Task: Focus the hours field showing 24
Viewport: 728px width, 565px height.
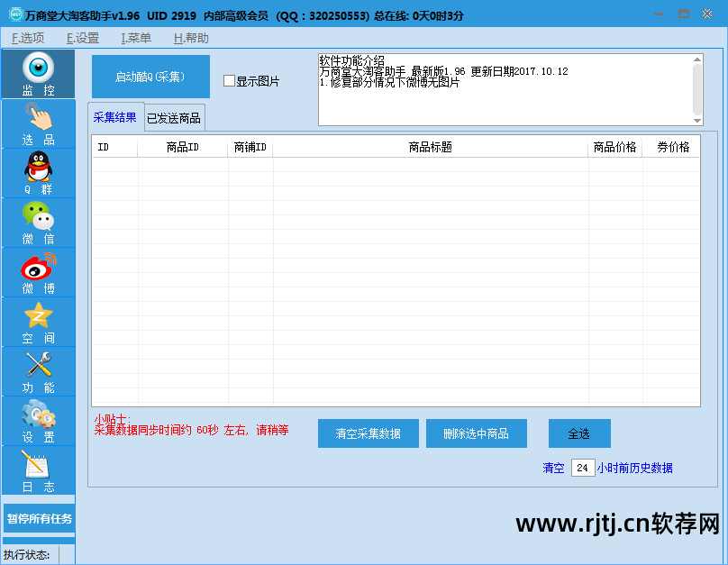Action: coord(583,468)
